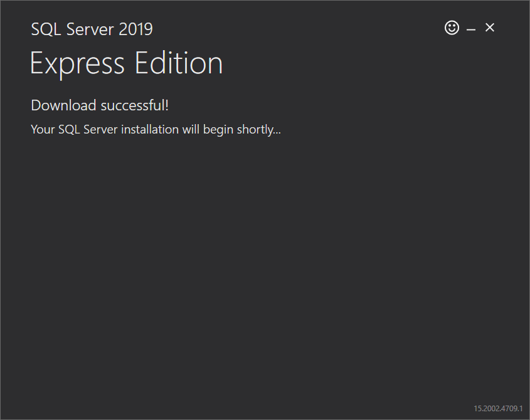The height and width of the screenshot is (420, 530).
Task: Click the "SQL Server 2019" title text
Action: point(92,29)
